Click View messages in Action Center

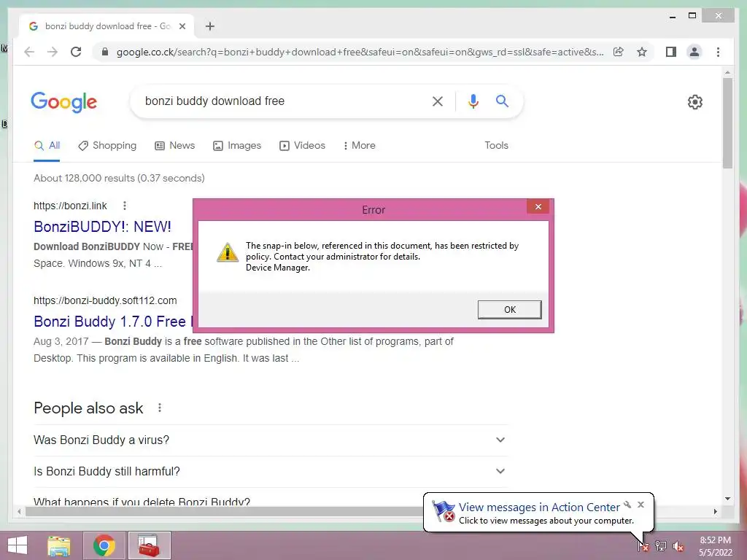539,507
